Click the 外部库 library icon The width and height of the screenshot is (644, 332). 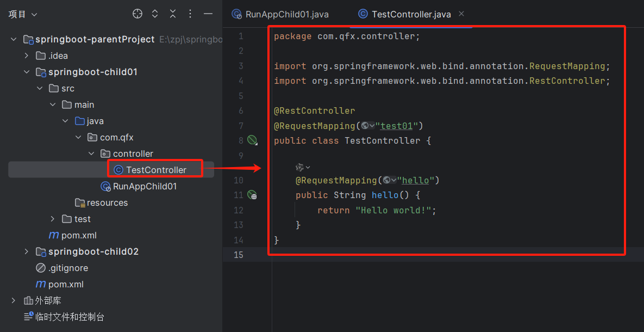tap(28, 301)
